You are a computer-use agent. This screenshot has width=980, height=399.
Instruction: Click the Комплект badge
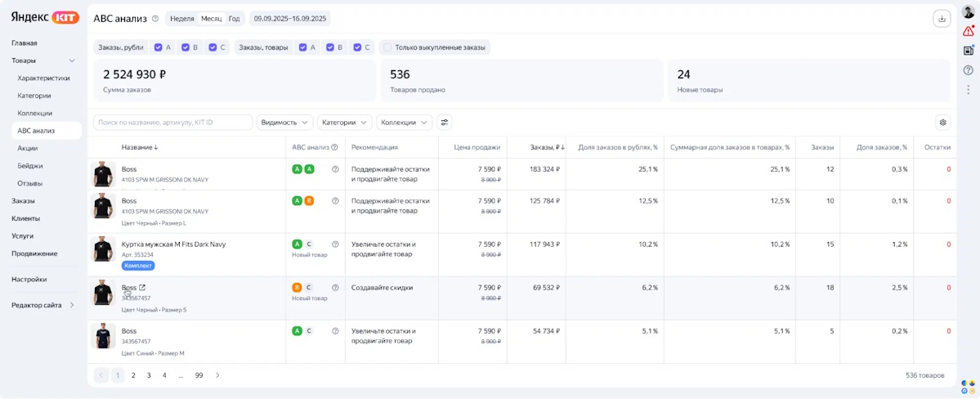click(138, 266)
